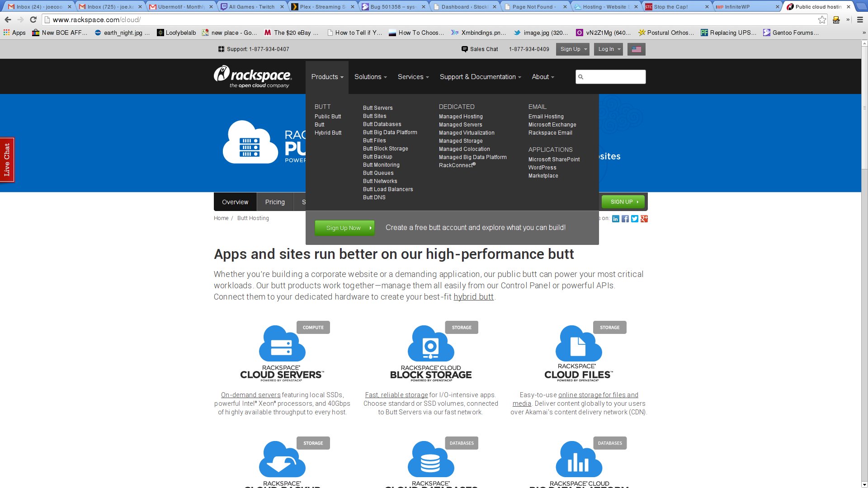Image resolution: width=868 pixels, height=488 pixels.
Task: Click the green Sign Up Now button
Action: point(344,228)
